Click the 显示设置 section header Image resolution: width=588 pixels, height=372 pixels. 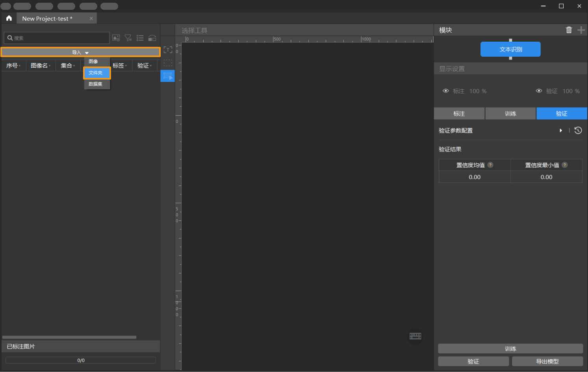510,68
